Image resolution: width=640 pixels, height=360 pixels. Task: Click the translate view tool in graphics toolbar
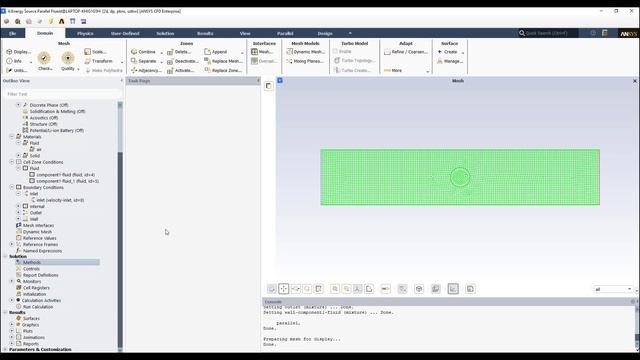(x=284, y=289)
